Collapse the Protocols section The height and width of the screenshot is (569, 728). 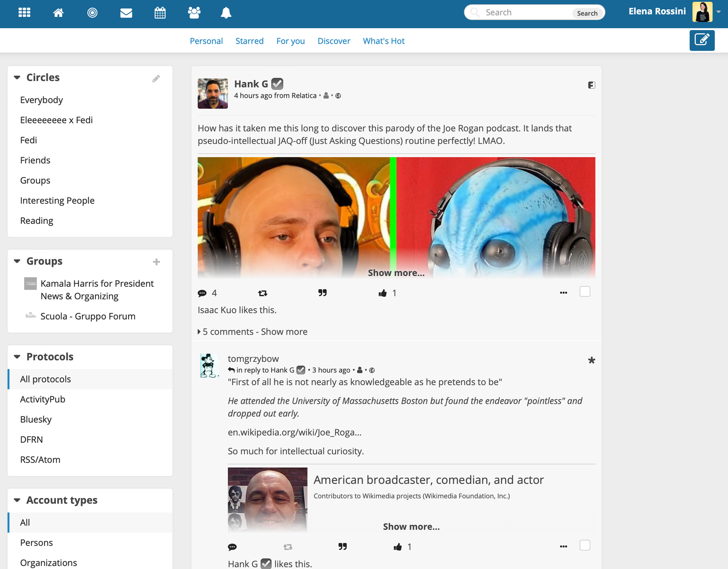17,357
